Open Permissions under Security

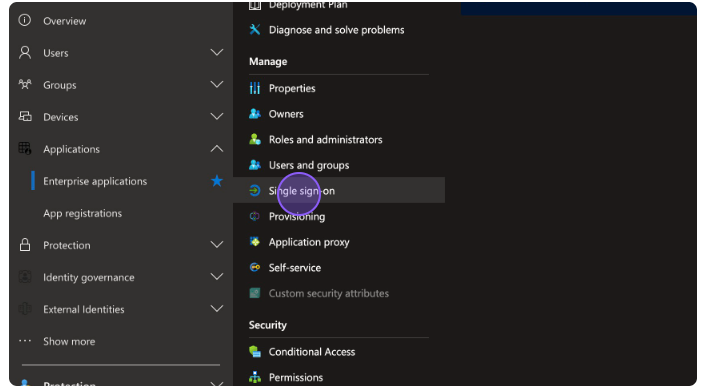[296, 377]
